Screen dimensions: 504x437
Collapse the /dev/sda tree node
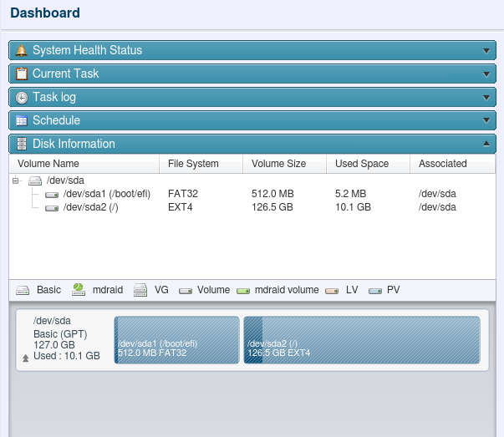tap(17, 180)
